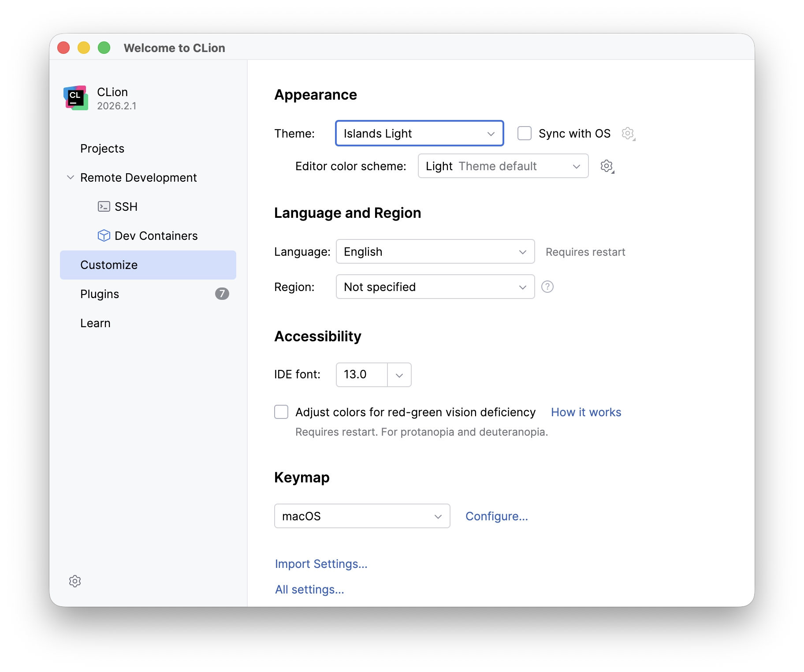This screenshot has height=672, width=804.
Task: Click the Region help question icon
Action: click(547, 287)
